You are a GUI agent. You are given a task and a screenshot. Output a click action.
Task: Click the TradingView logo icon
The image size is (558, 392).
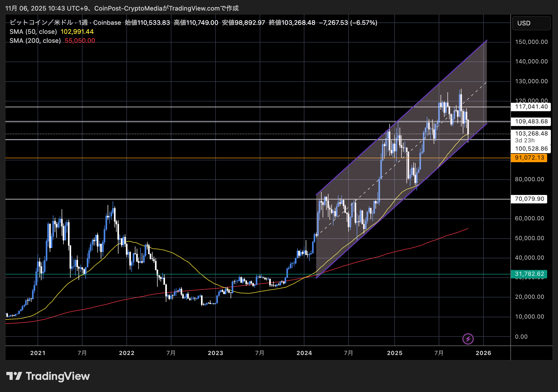(x=14, y=376)
